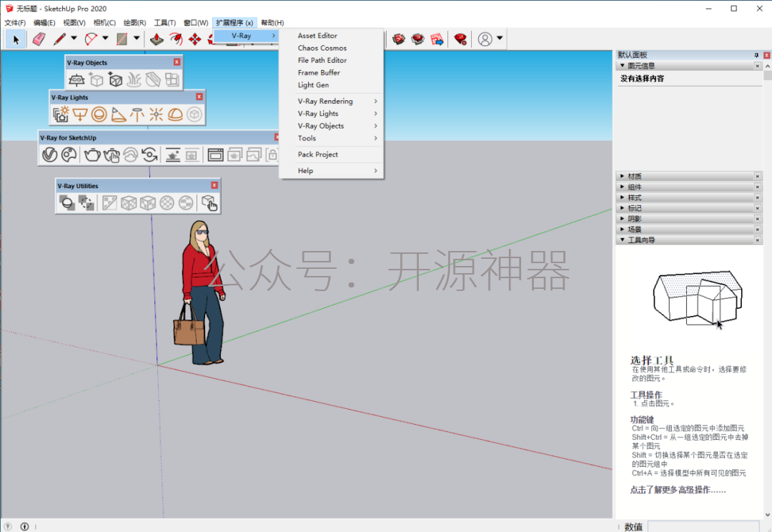The height and width of the screenshot is (532, 772).
Task: Close the V-Ray Lights toolbar
Action: (x=199, y=97)
